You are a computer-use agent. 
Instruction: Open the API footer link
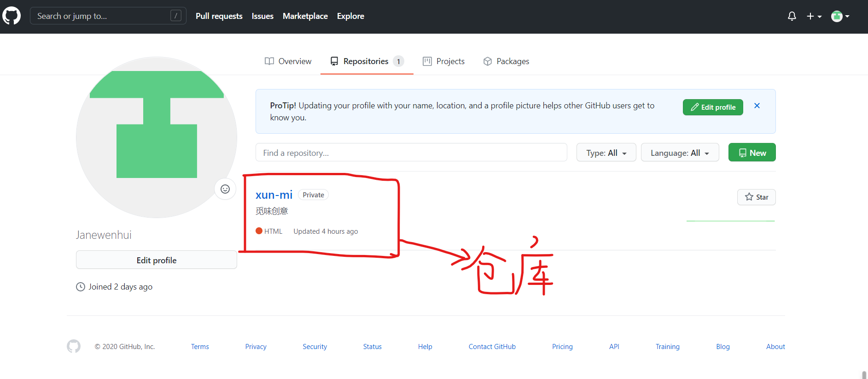click(x=614, y=347)
